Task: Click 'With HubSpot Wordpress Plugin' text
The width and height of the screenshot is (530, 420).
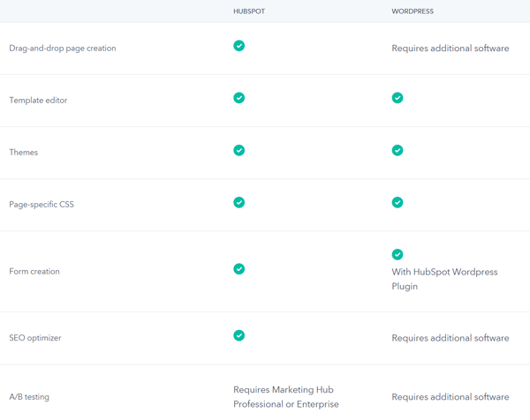Action: pos(444,279)
